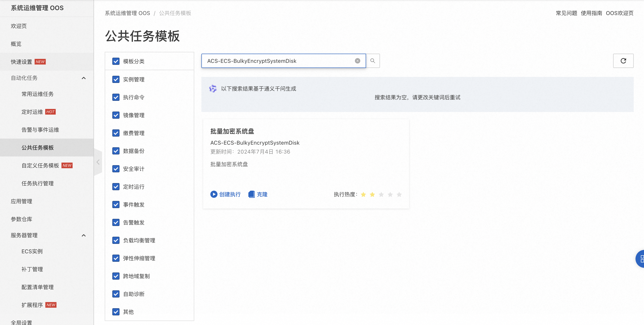Image resolution: width=644 pixels, height=325 pixels.
Task: Clear the search field with the X icon
Action: (358, 61)
